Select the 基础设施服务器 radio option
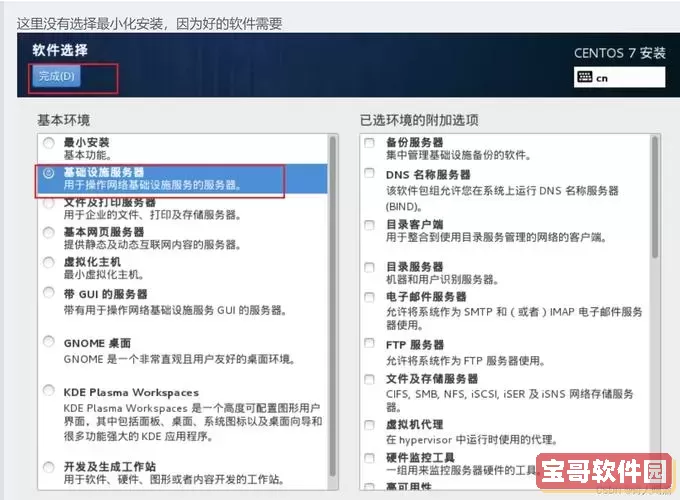This screenshot has height=500, width=680. (49, 173)
